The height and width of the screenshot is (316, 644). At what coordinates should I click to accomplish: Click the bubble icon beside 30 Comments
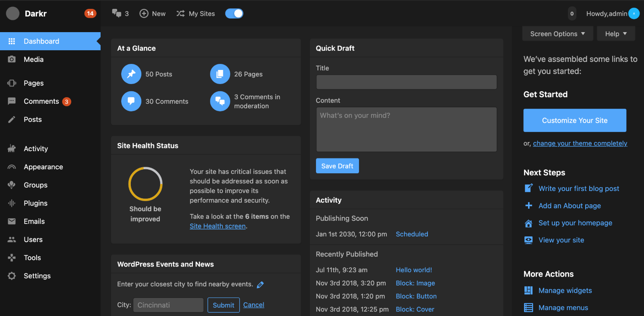[131, 101]
